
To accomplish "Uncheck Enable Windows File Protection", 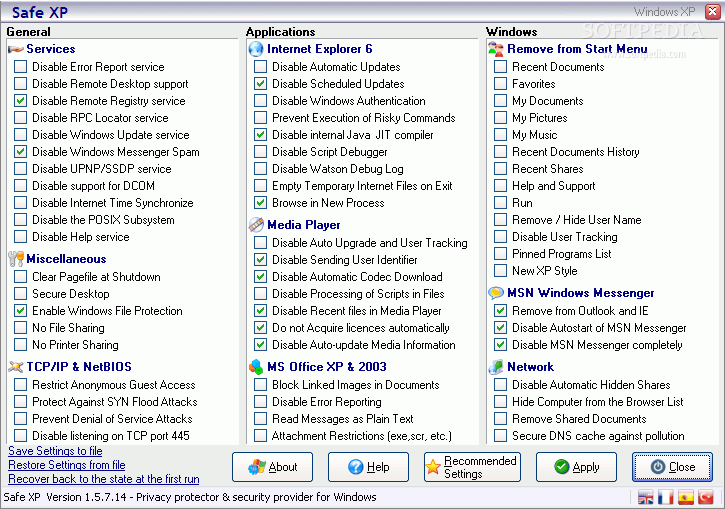I will click(x=20, y=311).
